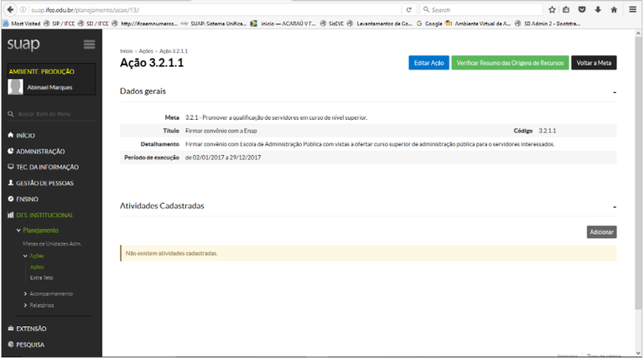Click the browser home icon
The width and height of the screenshot is (644, 358).
coord(614,9)
